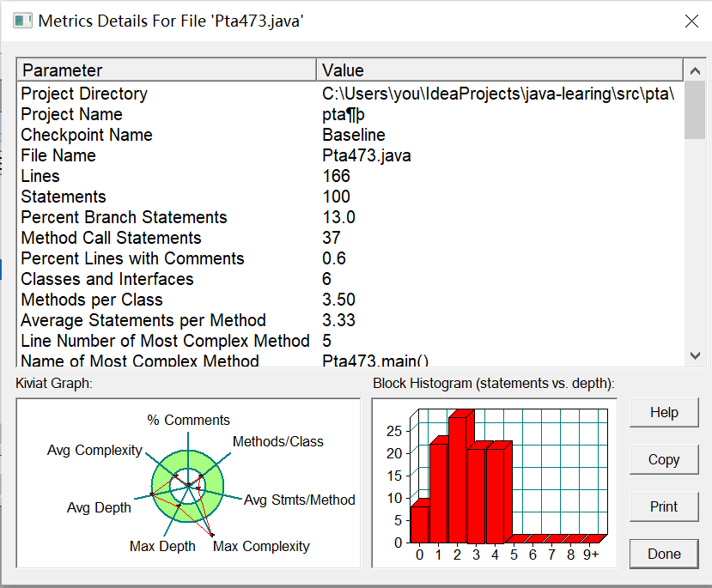The height and width of the screenshot is (588, 712).
Task: Click the scrollbar up arrow
Action: pyautogui.click(x=694, y=70)
